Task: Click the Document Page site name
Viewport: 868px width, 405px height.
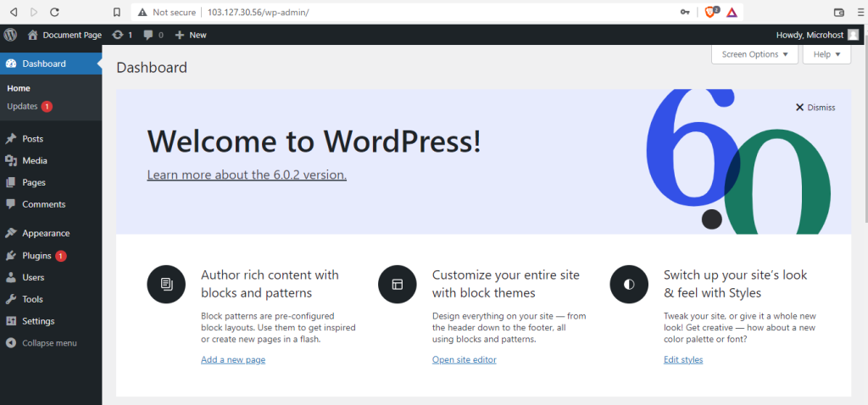Action: [73, 35]
